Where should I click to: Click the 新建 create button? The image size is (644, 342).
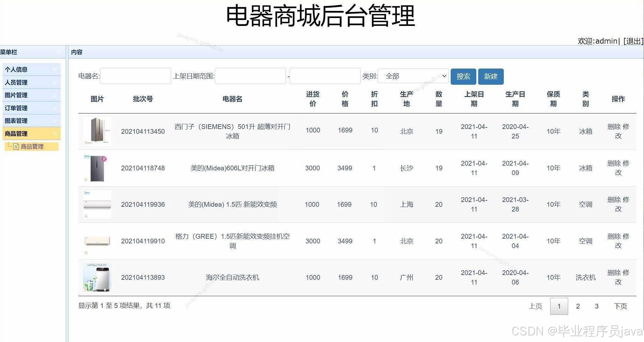491,76
